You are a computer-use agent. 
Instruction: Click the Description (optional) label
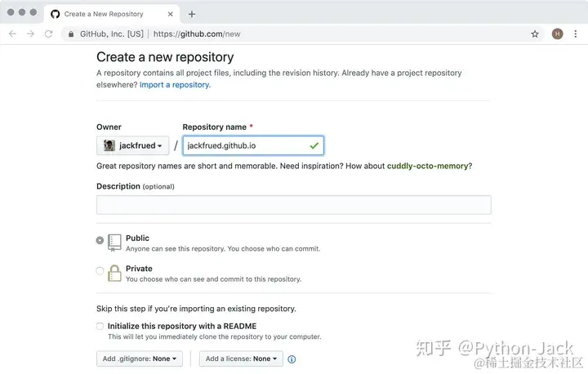(x=136, y=186)
